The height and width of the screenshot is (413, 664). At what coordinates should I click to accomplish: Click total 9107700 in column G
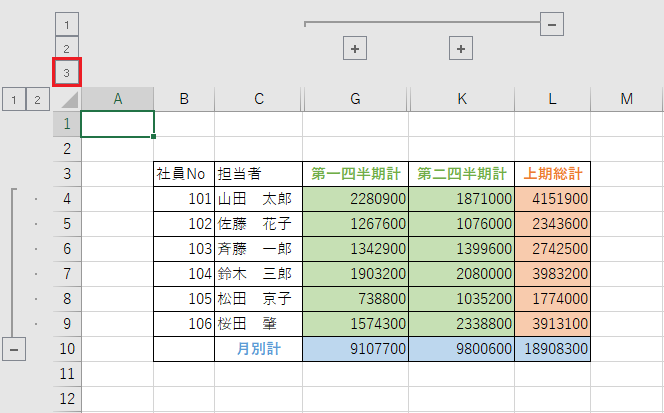click(355, 349)
